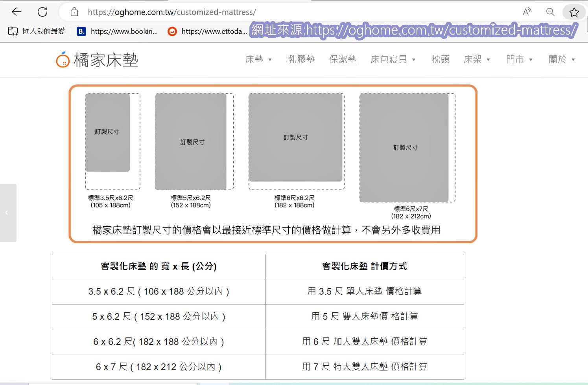Open the Booking.com bookmark
This screenshot has height=385, width=588.
[x=117, y=31]
